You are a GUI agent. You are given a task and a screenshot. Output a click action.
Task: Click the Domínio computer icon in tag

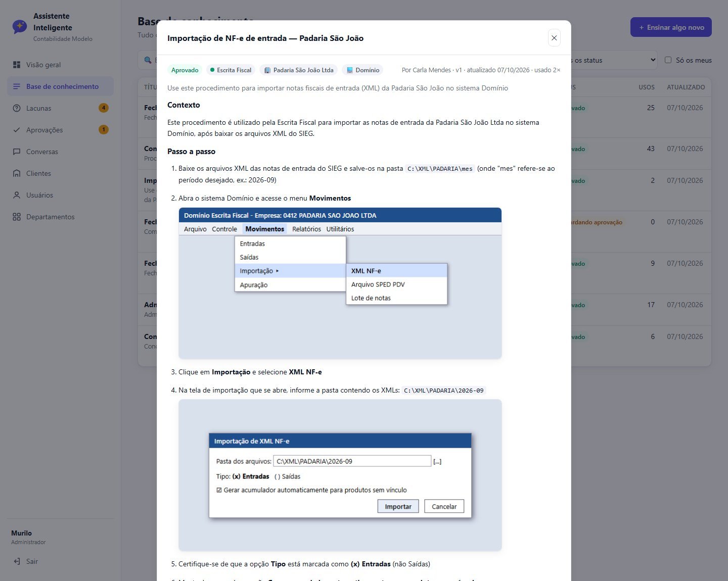349,70
